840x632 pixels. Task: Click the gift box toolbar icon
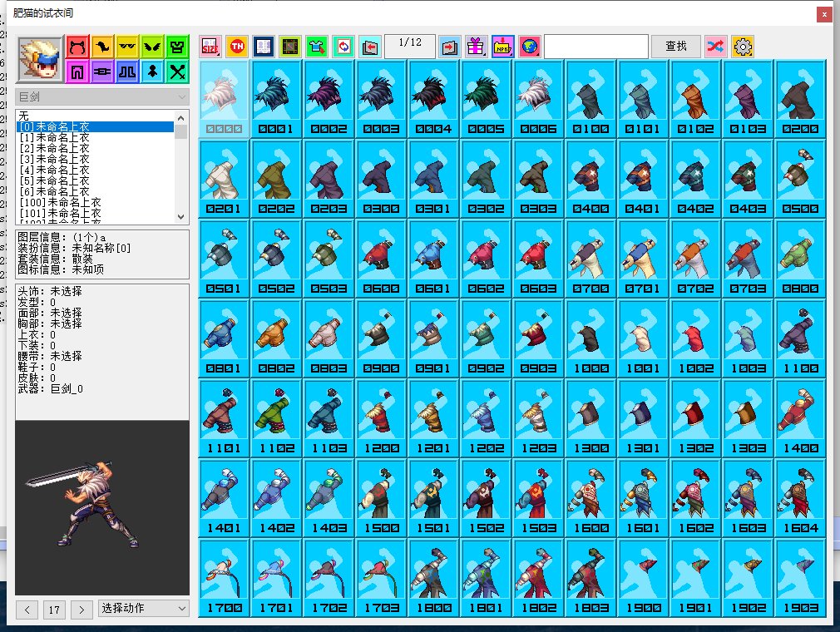(476, 47)
